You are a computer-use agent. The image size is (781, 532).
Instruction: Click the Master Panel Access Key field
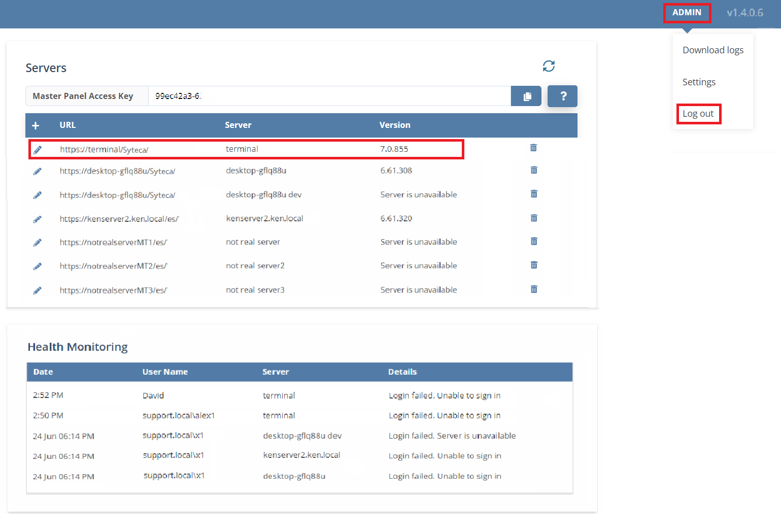[329, 96]
